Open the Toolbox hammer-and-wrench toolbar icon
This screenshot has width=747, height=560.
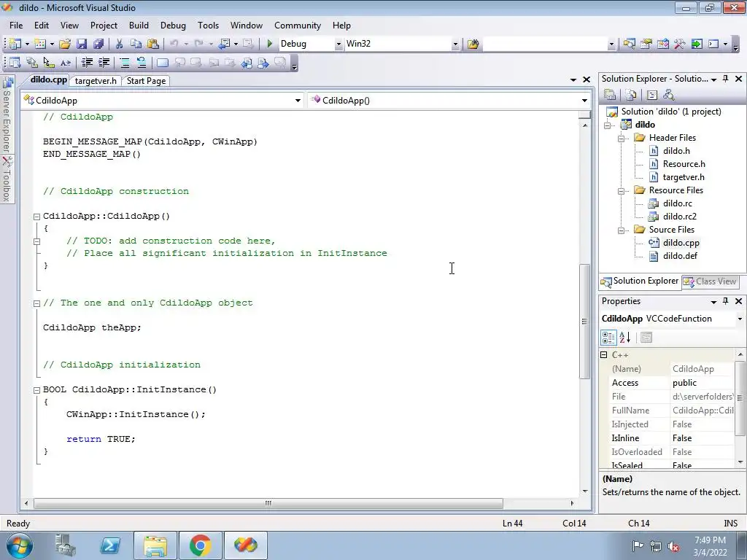click(679, 44)
